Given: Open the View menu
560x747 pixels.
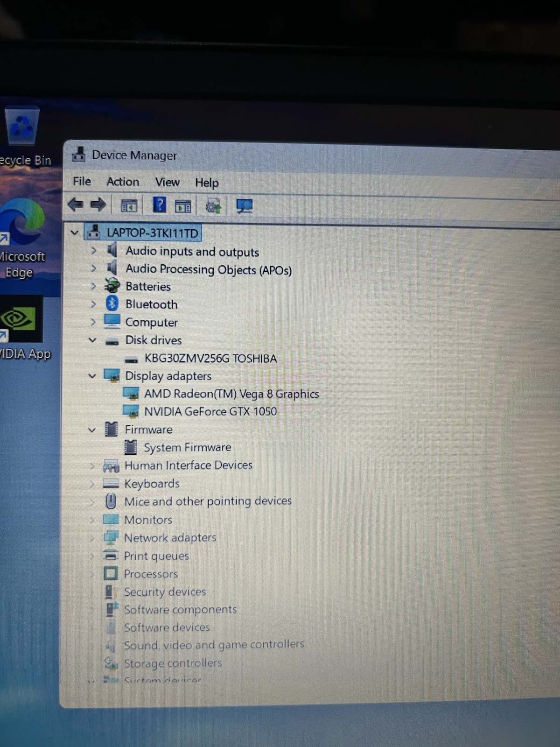Looking at the screenshot, I should tap(167, 182).
